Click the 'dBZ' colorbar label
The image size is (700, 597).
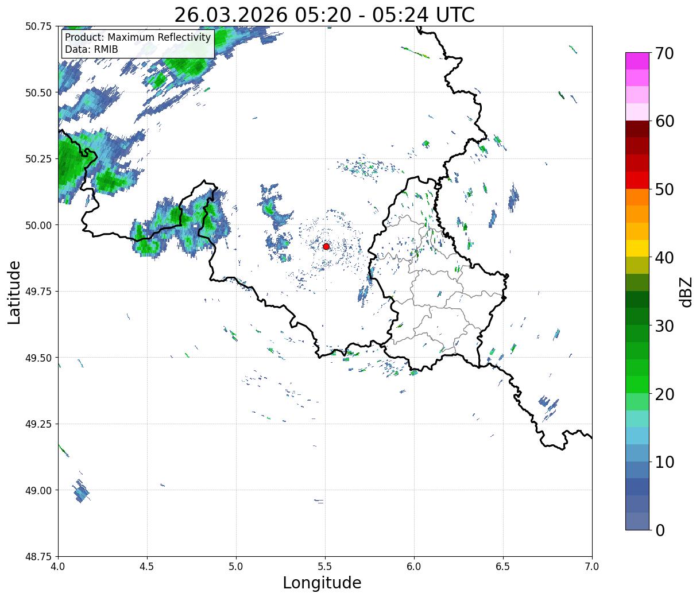(686, 291)
